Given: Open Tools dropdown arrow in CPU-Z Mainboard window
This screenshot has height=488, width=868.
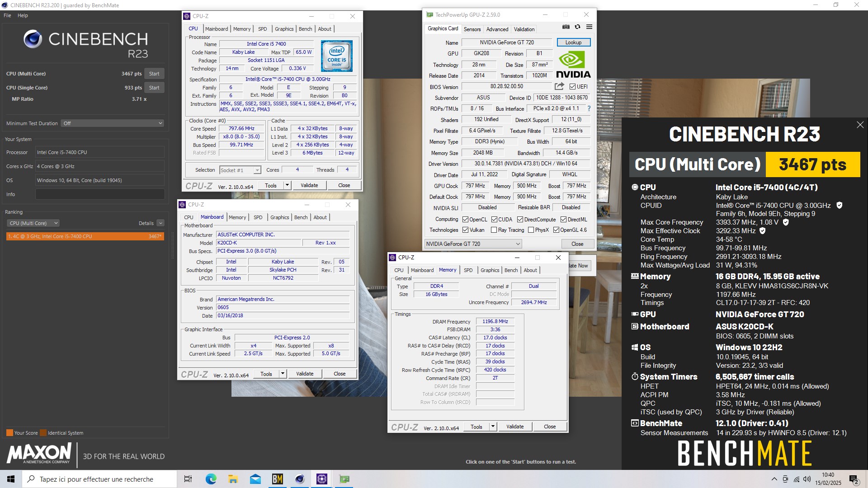Looking at the screenshot, I should coord(282,374).
